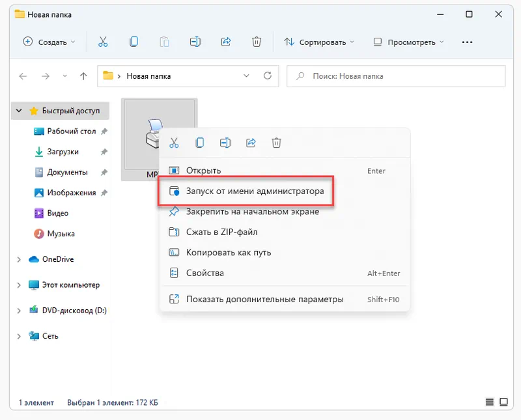
Task: Click the Share icon in context menu
Action: tap(251, 143)
